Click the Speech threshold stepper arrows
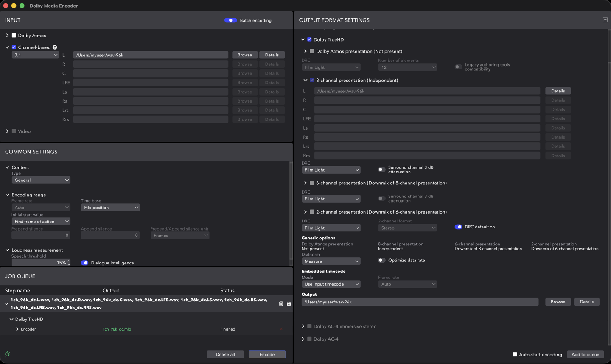 click(x=69, y=263)
